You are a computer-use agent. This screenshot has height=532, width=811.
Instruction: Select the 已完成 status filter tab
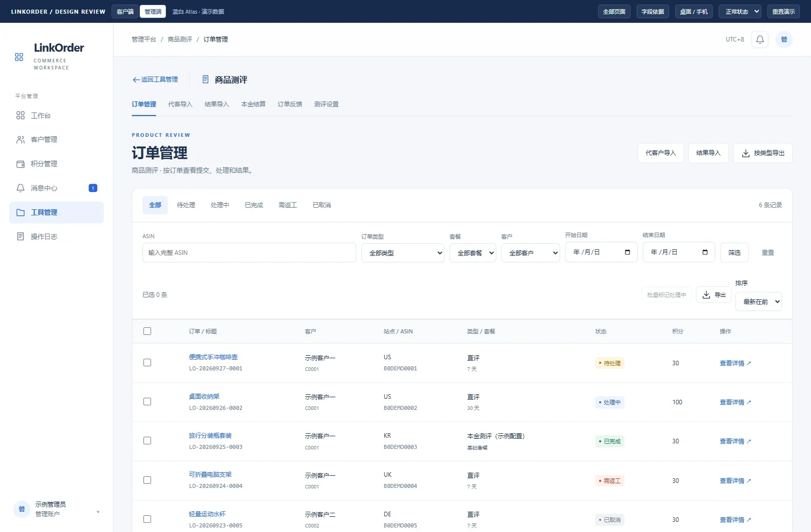point(254,205)
